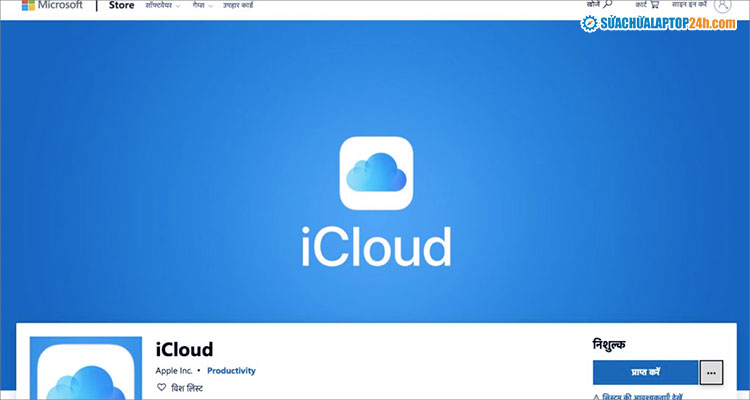Click the विश लिस्ट label
The width and height of the screenshot is (750, 400).
187,388
